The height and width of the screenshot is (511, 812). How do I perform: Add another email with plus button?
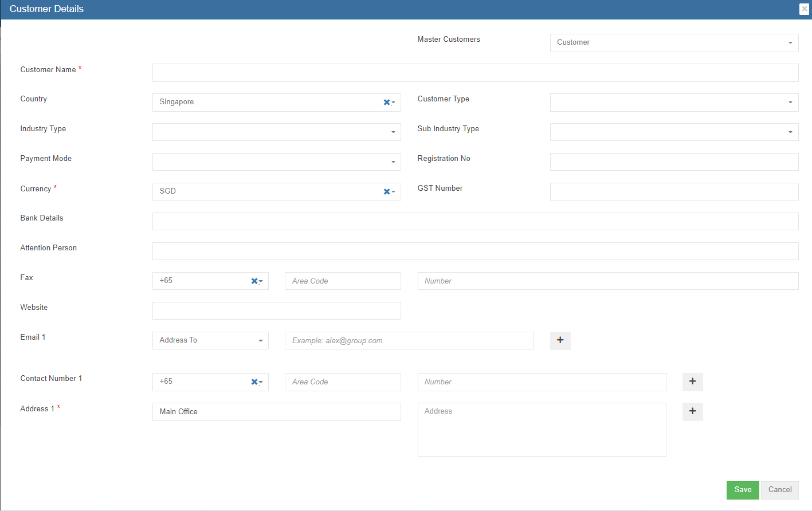pos(560,340)
